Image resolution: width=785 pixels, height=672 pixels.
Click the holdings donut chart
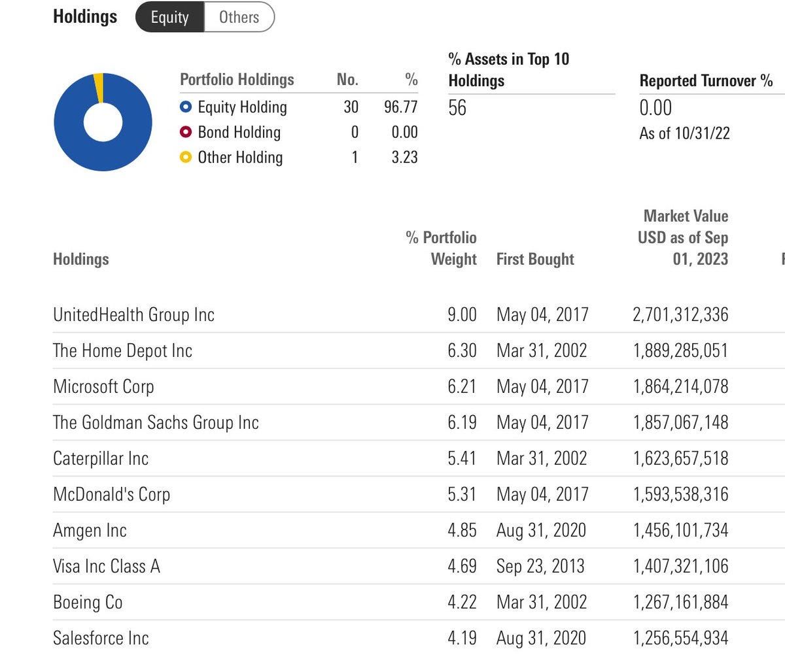[103, 122]
